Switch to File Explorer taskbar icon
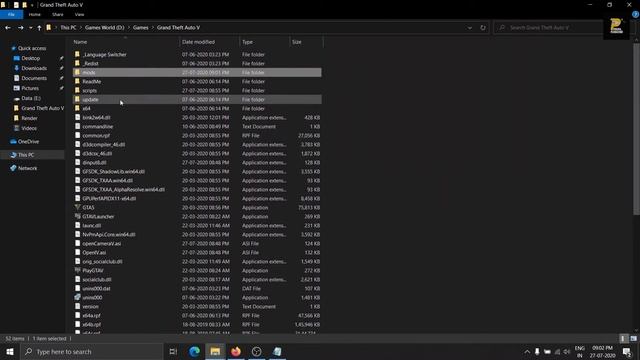Image resolution: width=640 pixels, height=360 pixels. tap(215, 351)
